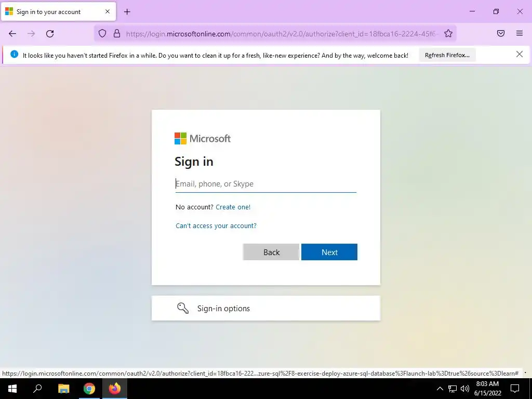Open Sign-in options

266,308
